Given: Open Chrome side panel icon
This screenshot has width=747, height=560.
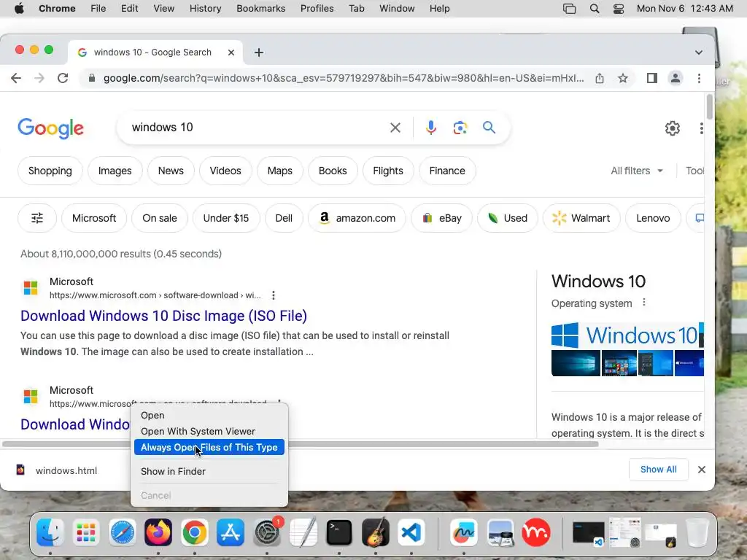Looking at the screenshot, I should (651, 78).
